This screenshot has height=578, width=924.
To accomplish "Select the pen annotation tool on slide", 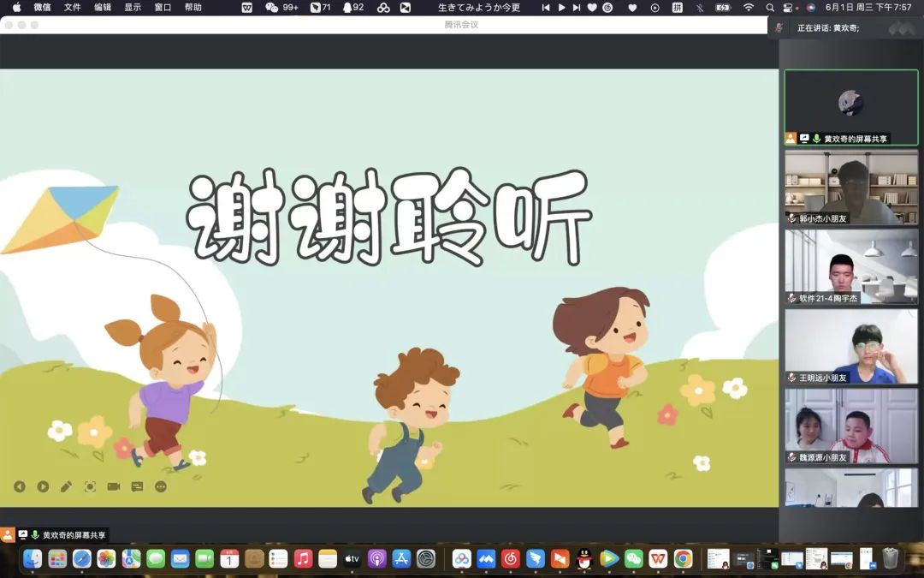I will tap(66, 486).
